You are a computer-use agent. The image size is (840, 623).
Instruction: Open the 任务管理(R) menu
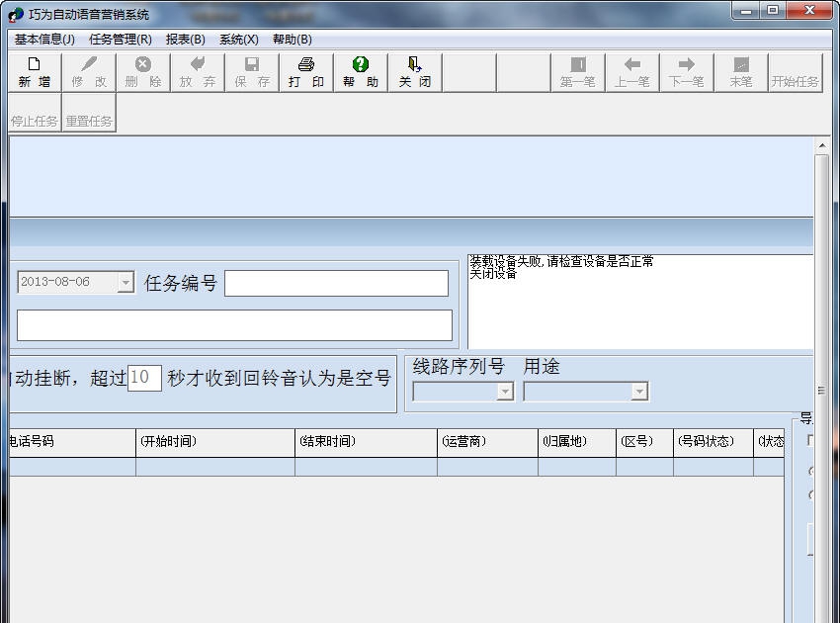[x=121, y=40]
